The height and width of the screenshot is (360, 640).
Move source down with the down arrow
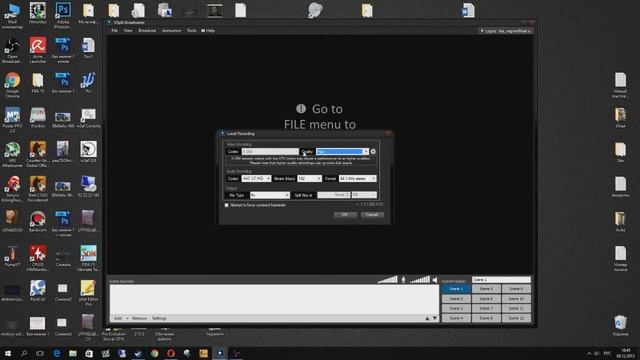435,318
